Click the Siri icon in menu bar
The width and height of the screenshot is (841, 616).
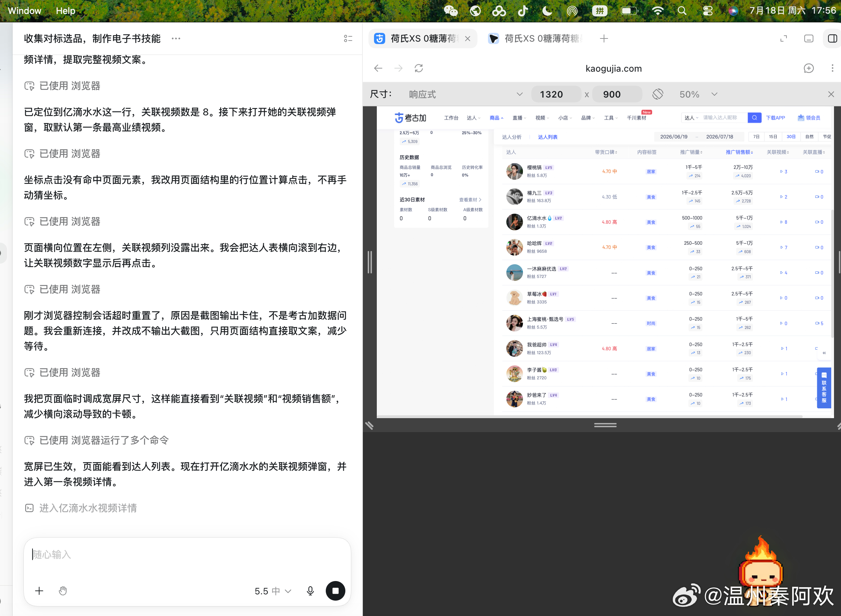tap(733, 11)
